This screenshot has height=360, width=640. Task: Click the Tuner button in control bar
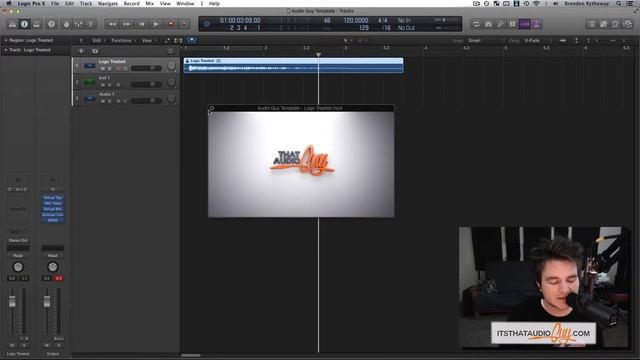pyautogui.click(x=500, y=24)
